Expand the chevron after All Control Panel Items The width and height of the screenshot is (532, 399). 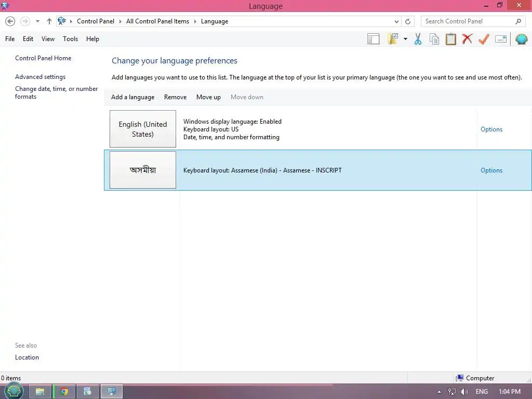(195, 21)
